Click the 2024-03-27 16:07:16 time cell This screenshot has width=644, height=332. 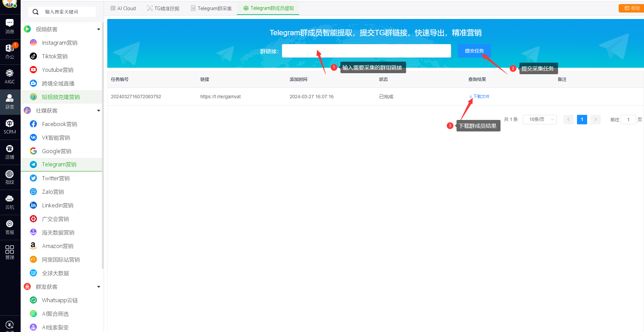click(x=312, y=97)
